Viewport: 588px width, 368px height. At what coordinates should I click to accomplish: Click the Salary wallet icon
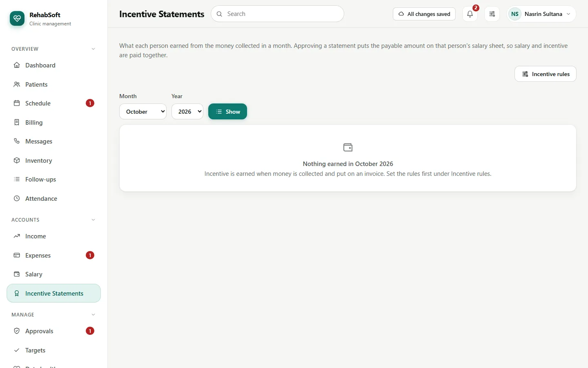tap(17, 274)
